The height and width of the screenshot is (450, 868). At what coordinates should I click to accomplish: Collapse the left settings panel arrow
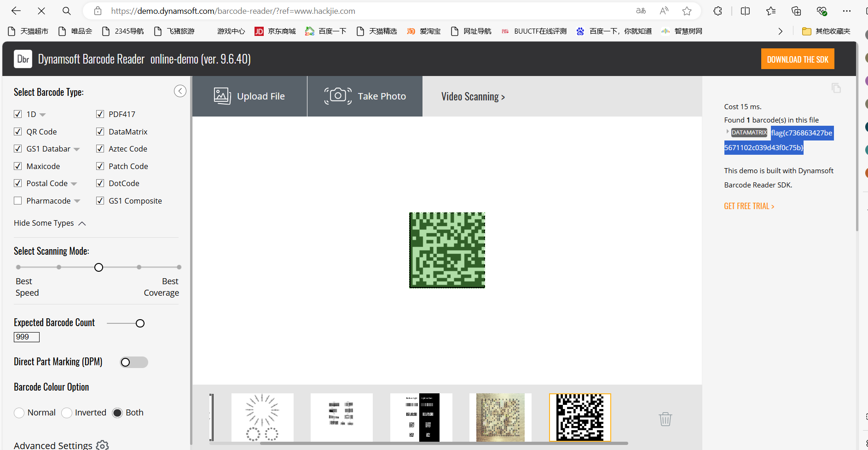[180, 91]
